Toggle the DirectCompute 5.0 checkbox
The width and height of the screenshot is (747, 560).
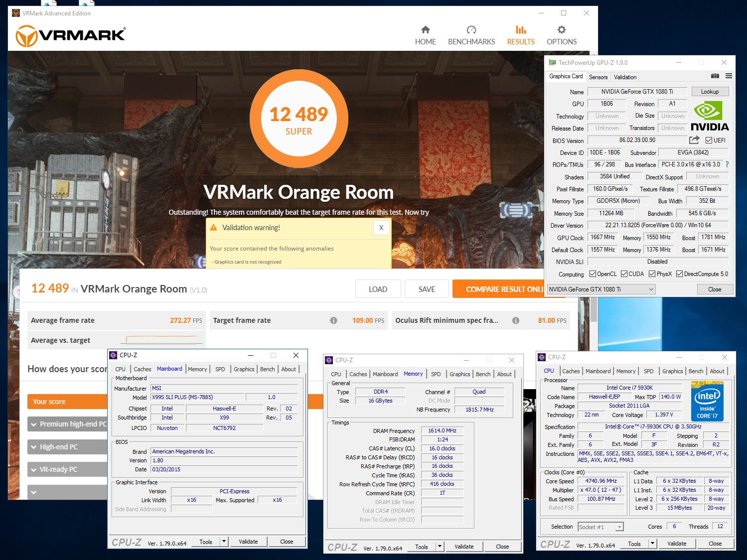coord(679,274)
